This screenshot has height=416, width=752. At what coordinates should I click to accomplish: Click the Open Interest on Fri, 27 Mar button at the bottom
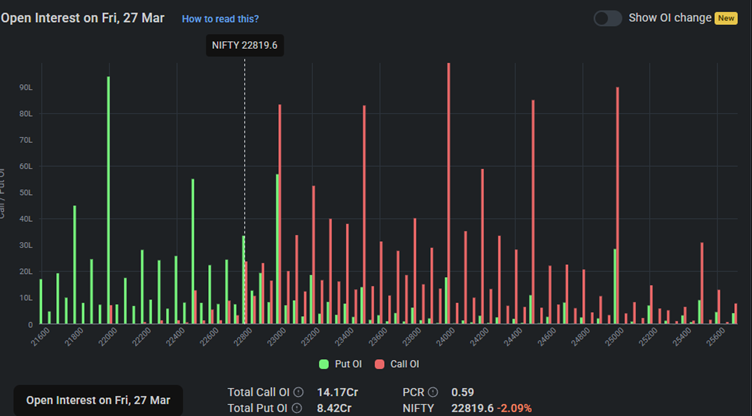point(98,400)
